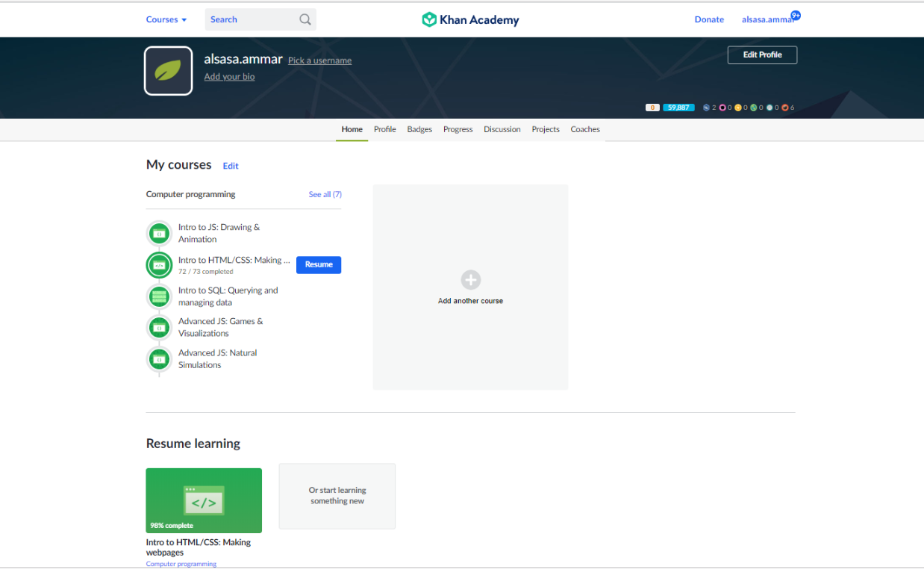The width and height of the screenshot is (924, 569).
Task: Open the Intro to HTML/CSS: Making webpages title under Resume learning
Action: [199, 547]
